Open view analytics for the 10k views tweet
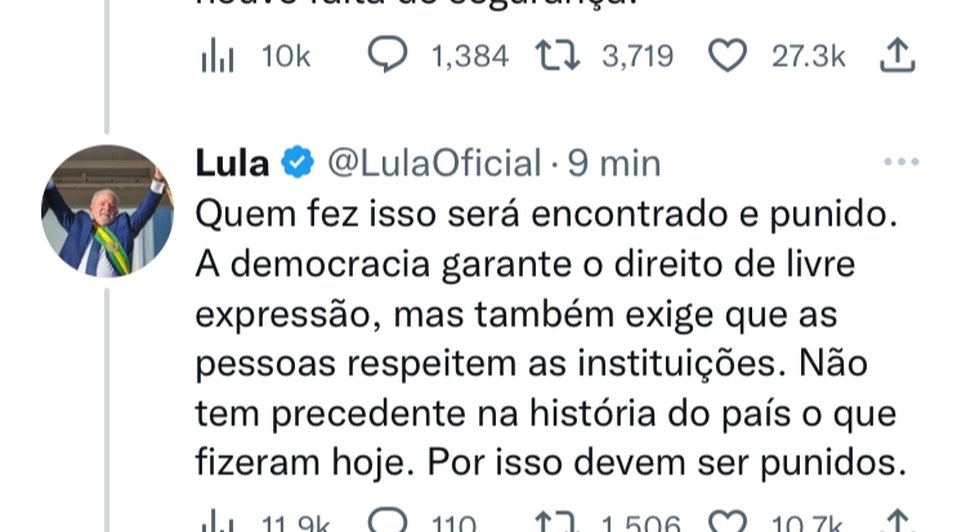 click(217, 59)
